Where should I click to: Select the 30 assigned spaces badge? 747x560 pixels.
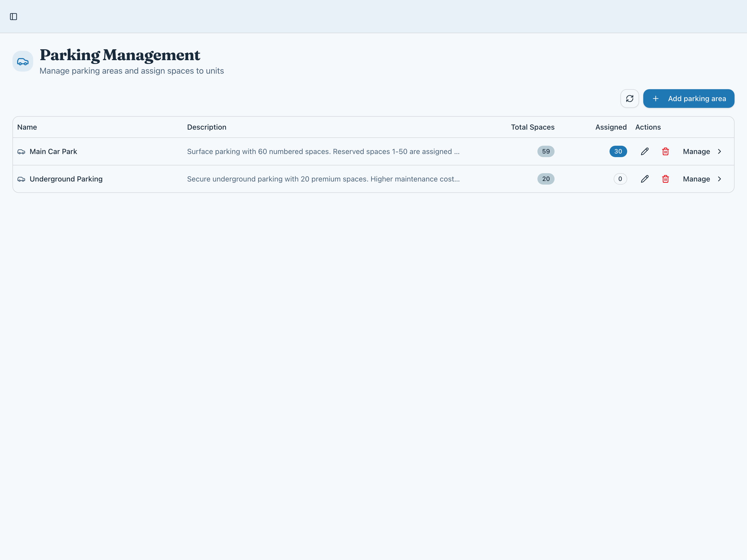point(618,152)
